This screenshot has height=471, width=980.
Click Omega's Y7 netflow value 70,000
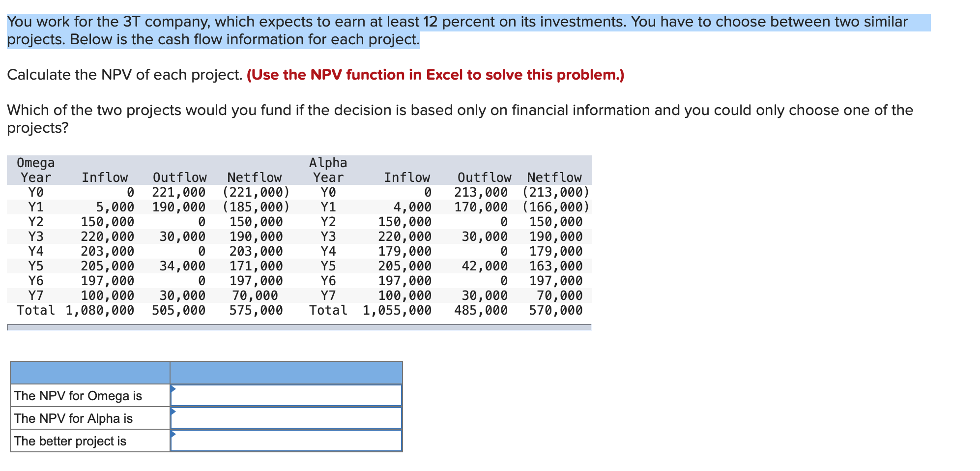(255, 295)
